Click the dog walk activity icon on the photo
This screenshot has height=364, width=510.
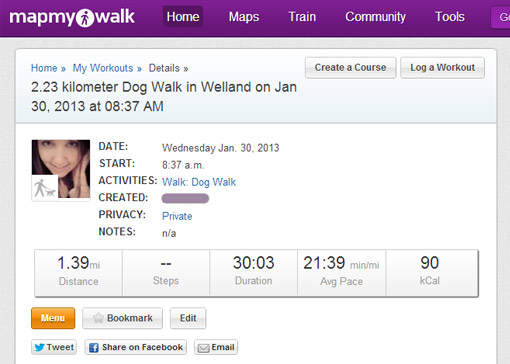[x=45, y=188]
